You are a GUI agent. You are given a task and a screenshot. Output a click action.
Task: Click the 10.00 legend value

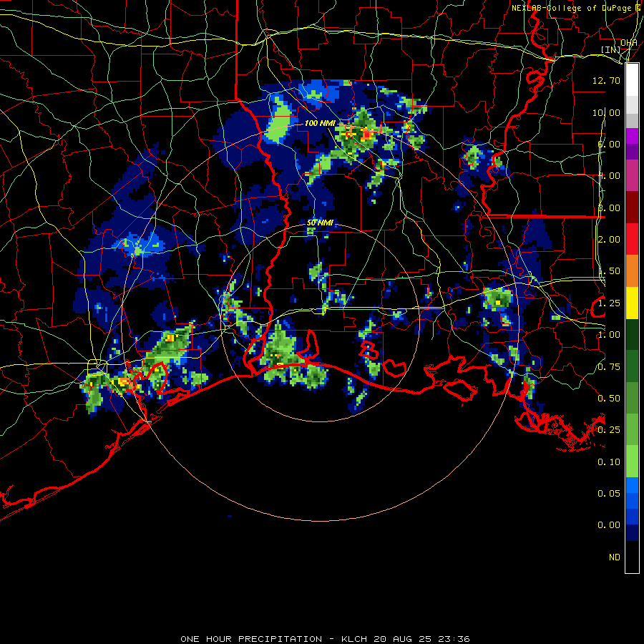(x=606, y=112)
